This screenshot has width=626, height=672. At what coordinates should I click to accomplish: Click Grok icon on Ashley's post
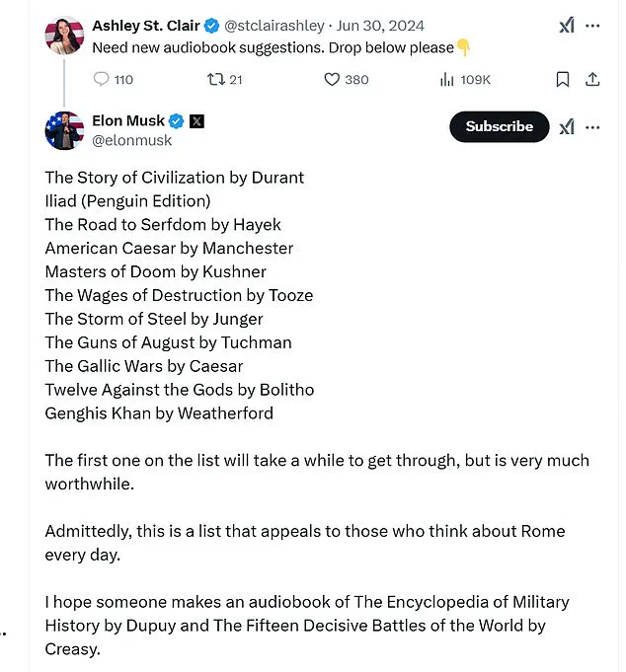(567, 26)
